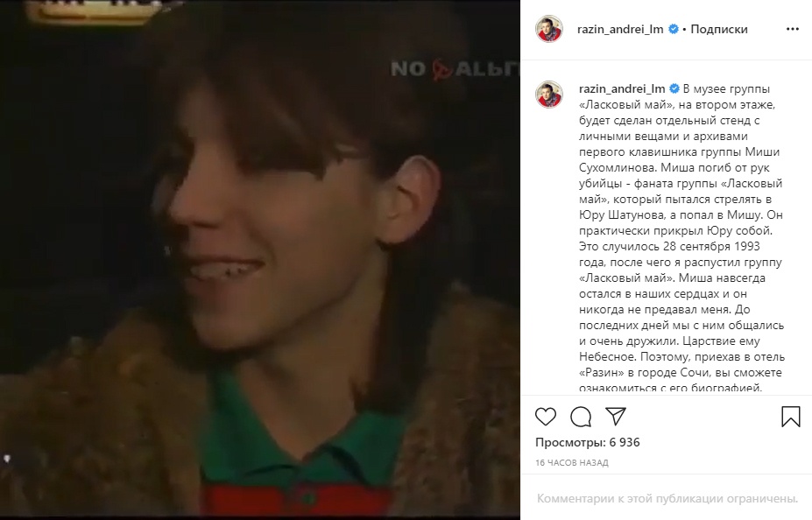This screenshot has width=812, height=520.
Task: Save post with bookmark icon
Action: [x=791, y=417]
